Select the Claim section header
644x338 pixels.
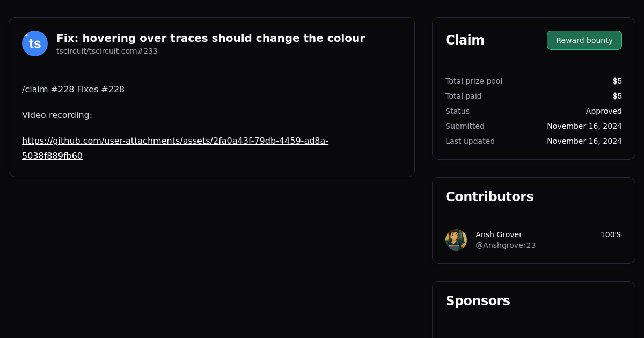coord(465,40)
